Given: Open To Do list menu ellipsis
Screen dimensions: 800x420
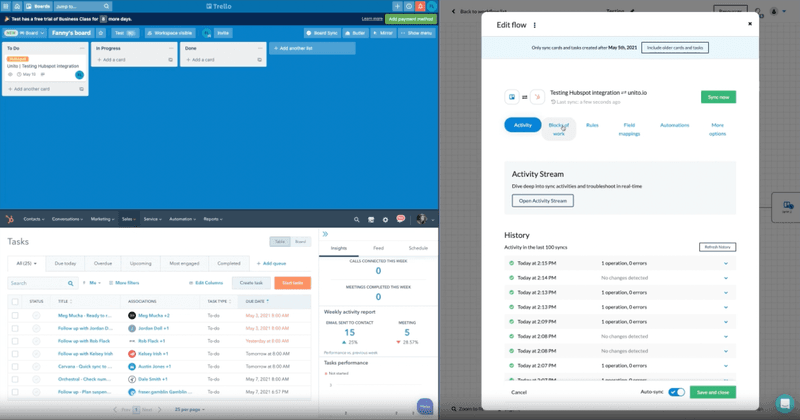Looking at the screenshot, I should (x=82, y=48).
